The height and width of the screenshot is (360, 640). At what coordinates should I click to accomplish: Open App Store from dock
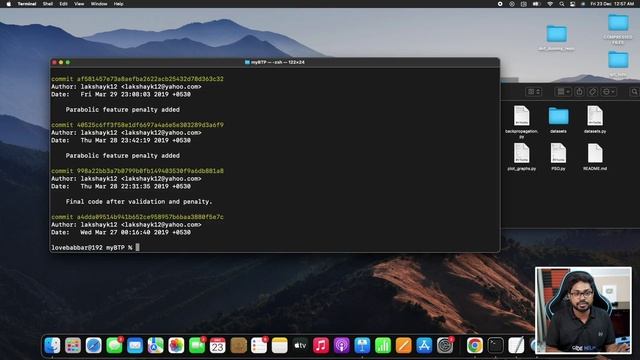[424, 346]
